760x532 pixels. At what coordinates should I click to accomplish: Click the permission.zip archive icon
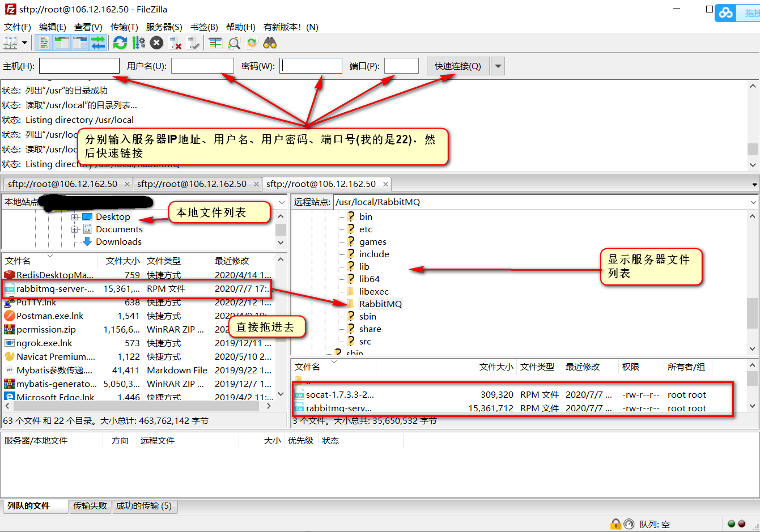[10, 329]
